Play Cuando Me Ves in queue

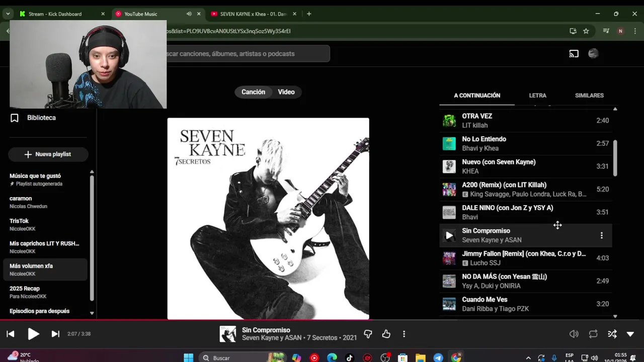click(x=526, y=304)
